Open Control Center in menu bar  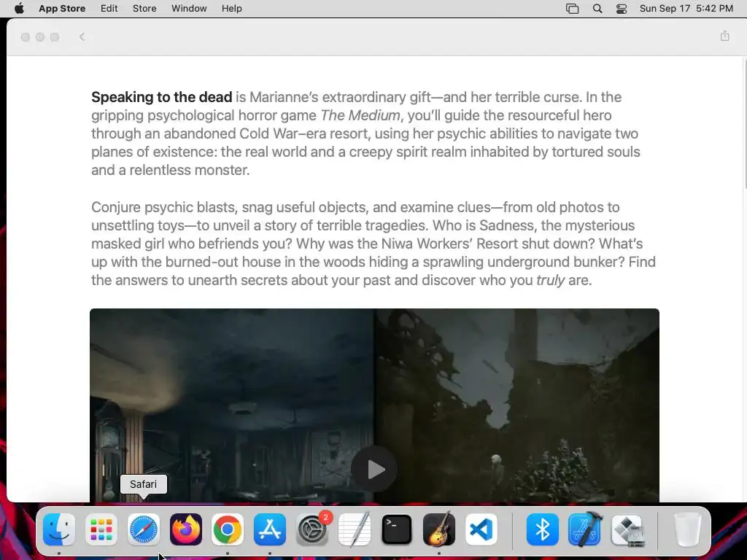(x=622, y=9)
